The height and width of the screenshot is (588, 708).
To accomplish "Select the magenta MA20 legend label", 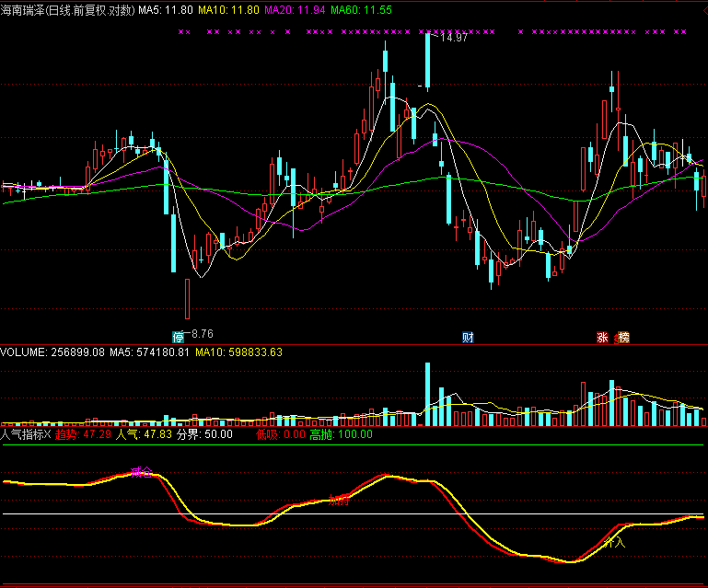I will point(295,10).
